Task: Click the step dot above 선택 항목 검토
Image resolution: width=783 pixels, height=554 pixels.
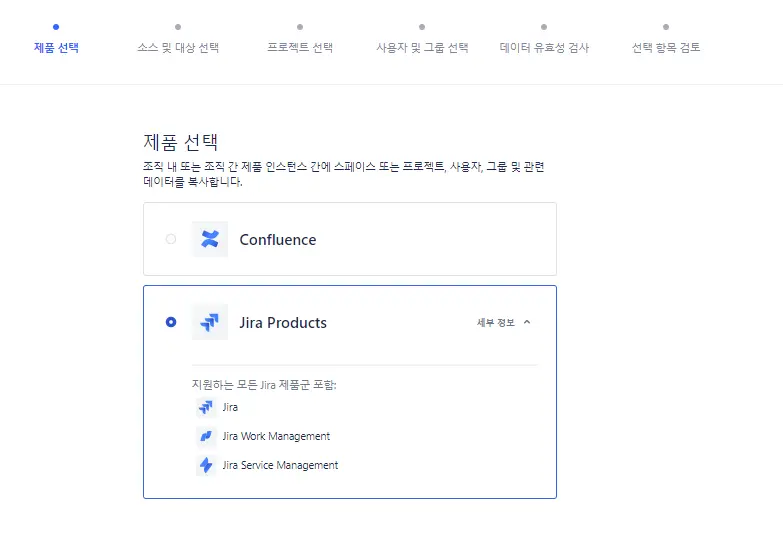Action: pyautogui.click(x=666, y=27)
